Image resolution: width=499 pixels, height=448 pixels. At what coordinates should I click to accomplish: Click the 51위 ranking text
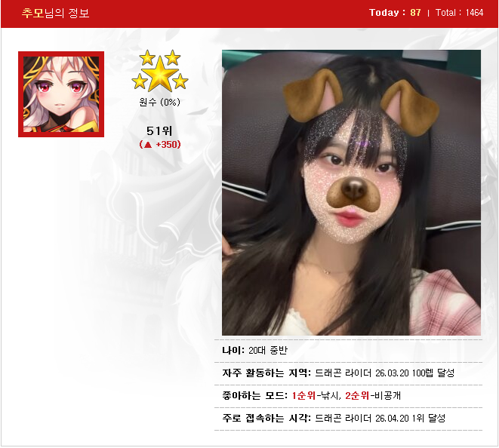tap(159, 130)
